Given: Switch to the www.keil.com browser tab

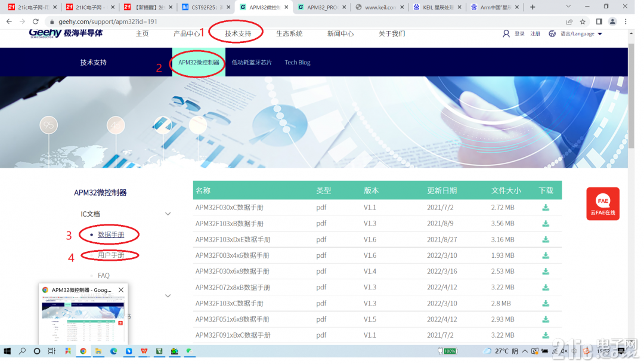Looking at the screenshot, I should [380, 7].
